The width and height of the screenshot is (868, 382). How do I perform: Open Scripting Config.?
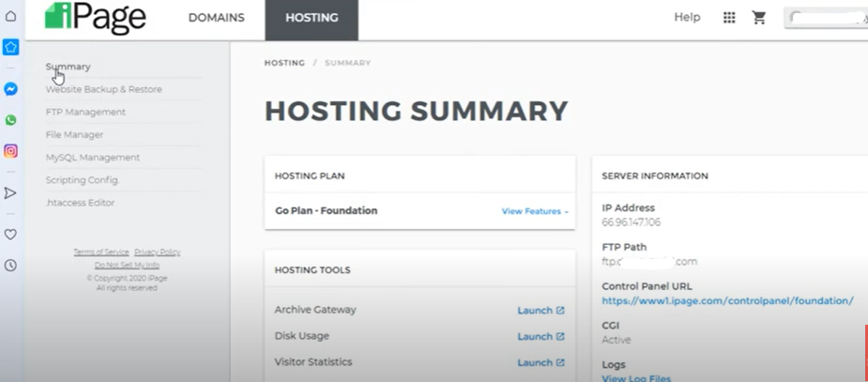tap(83, 180)
